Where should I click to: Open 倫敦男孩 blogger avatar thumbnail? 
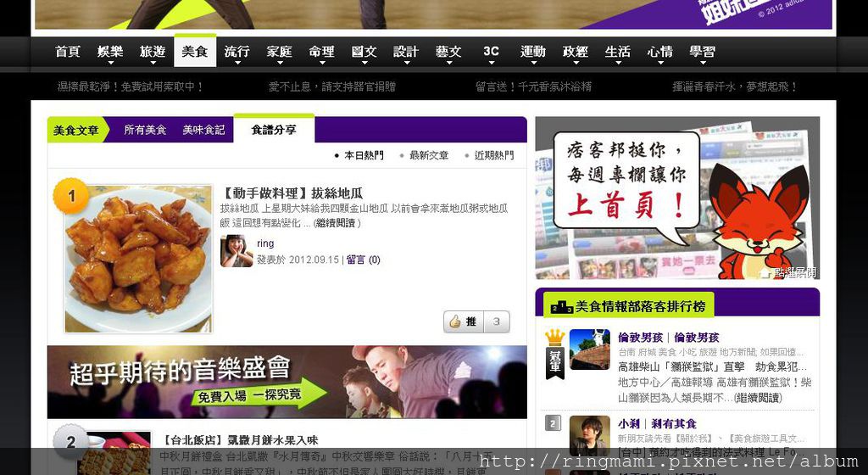pos(590,349)
